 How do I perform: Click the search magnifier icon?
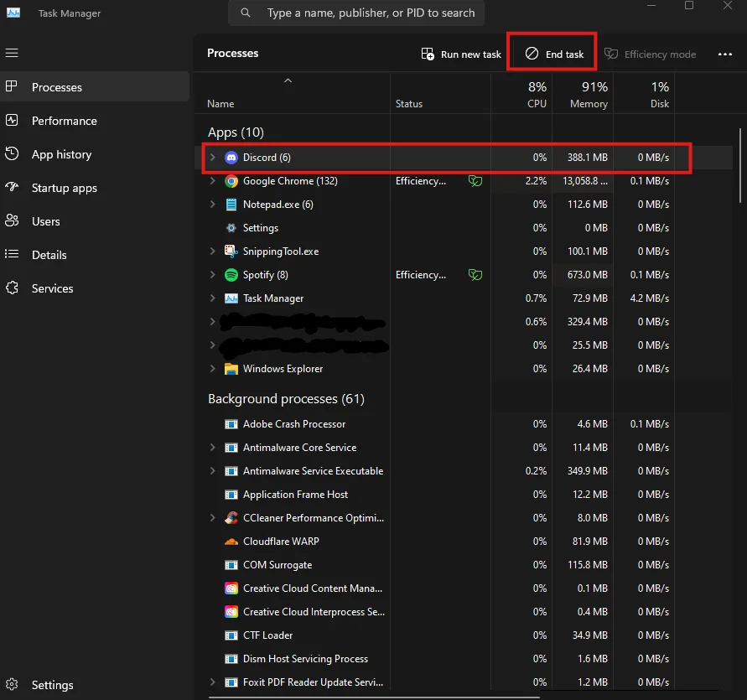point(246,13)
